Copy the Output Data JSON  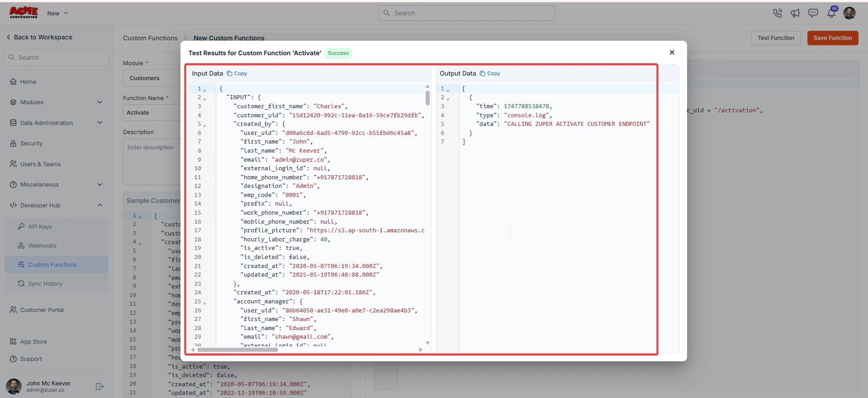pos(490,73)
